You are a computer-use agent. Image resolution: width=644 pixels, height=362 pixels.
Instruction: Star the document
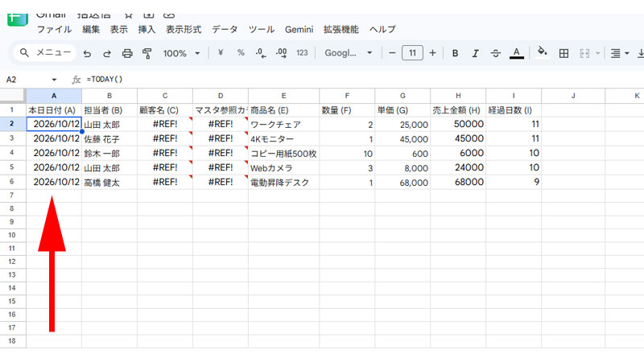(x=129, y=16)
